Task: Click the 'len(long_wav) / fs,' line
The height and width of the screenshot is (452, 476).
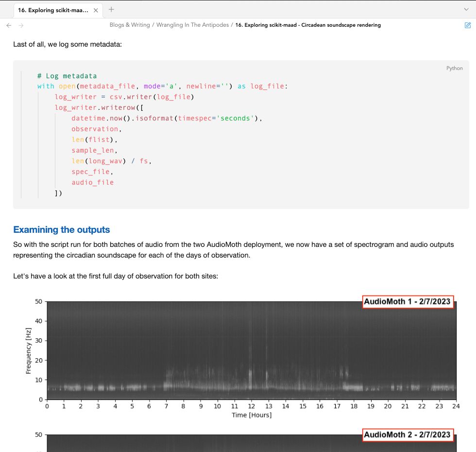Action: click(111, 161)
